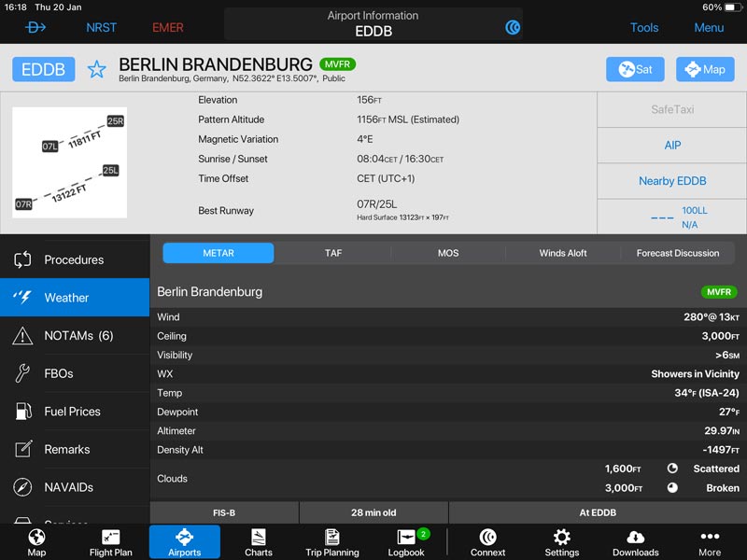Show airport on Map button in header
Viewport: 747px width, 560px height.
click(705, 69)
